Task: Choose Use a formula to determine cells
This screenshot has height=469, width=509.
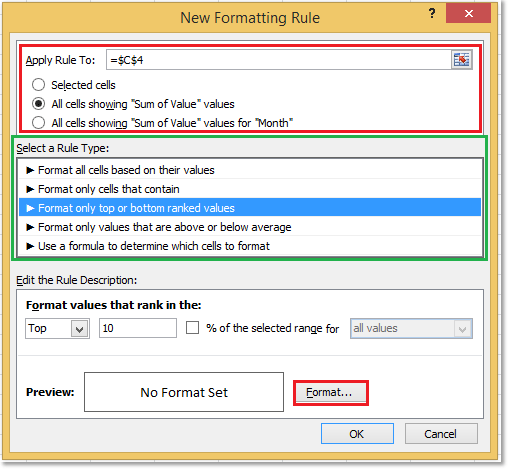Action: (250, 246)
